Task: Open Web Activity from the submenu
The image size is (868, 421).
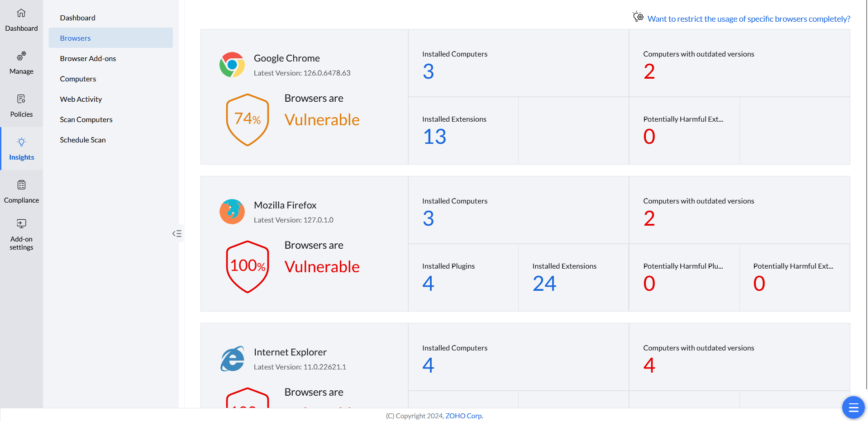Action: coord(81,99)
